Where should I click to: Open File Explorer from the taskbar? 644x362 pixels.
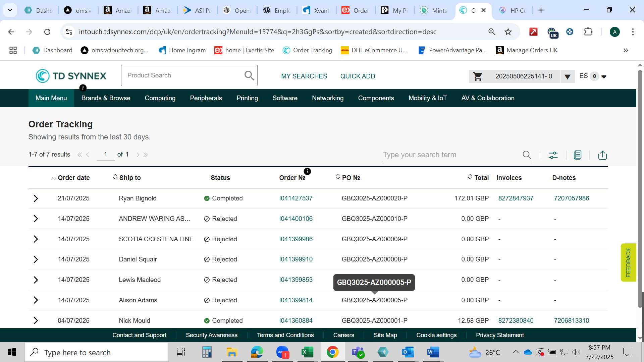click(231, 352)
